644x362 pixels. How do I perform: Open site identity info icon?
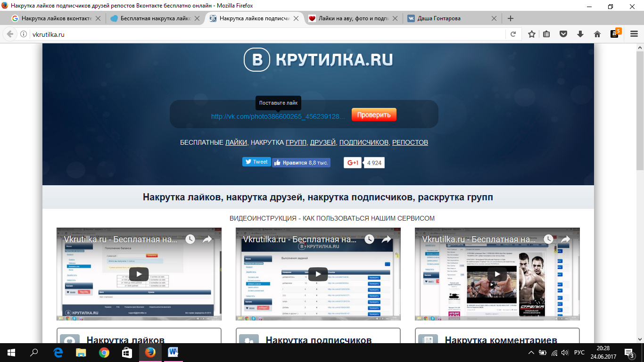24,34
